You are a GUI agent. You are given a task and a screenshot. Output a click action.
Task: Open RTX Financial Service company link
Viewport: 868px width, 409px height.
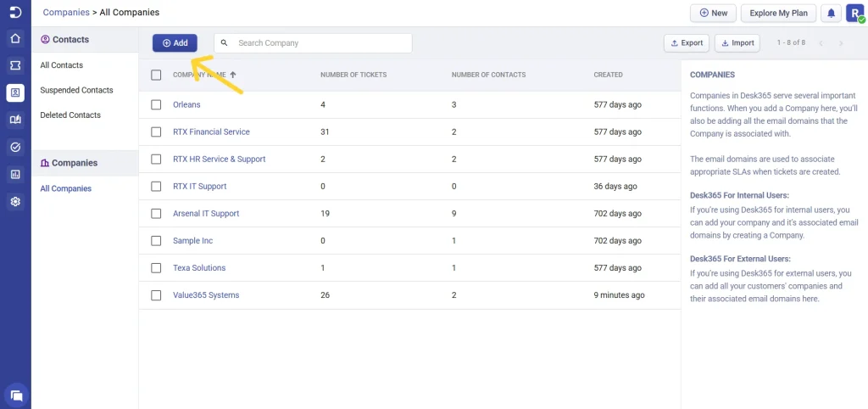[x=211, y=132]
